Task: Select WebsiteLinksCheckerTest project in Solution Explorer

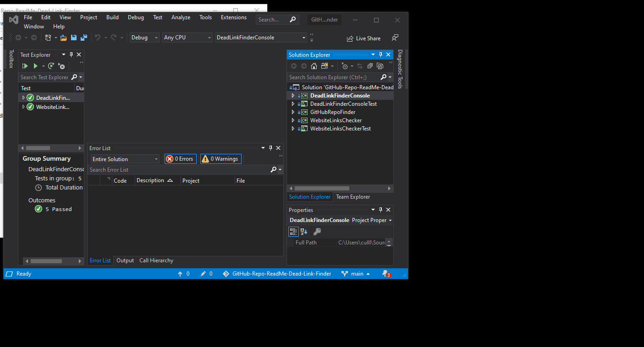Action: pyautogui.click(x=340, y=129)
